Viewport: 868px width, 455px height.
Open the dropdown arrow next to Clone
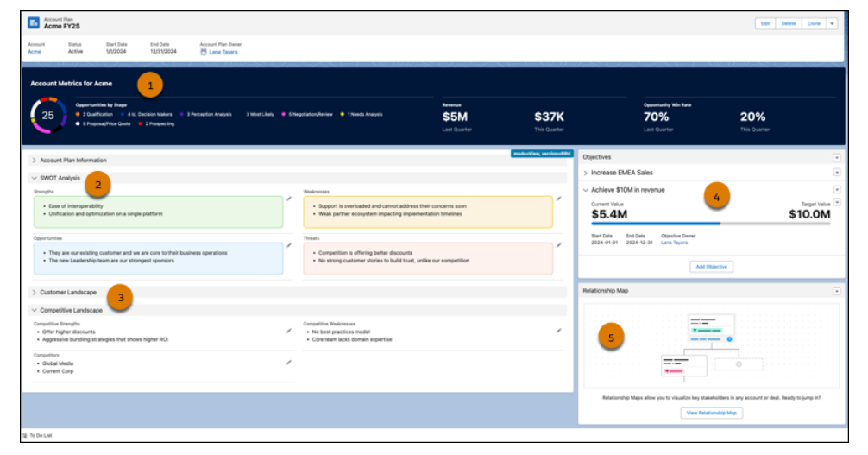[832, 23]
